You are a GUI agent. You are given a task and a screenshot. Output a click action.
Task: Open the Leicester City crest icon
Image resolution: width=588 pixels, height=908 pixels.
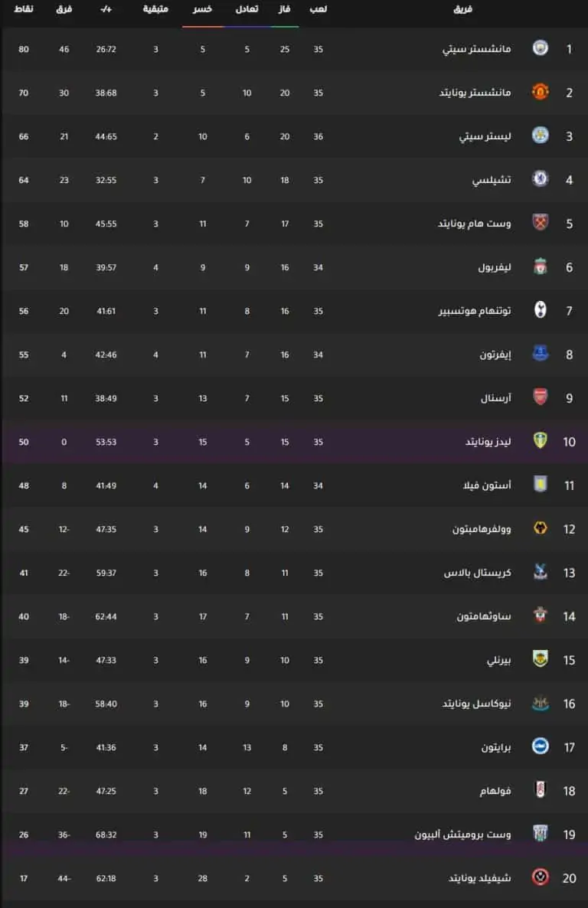tap(540, 136)
